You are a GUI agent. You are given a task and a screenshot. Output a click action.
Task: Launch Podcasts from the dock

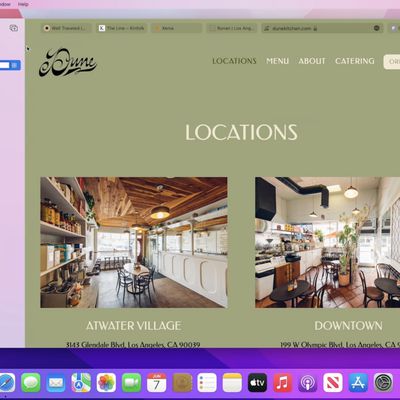coord(308,382)
